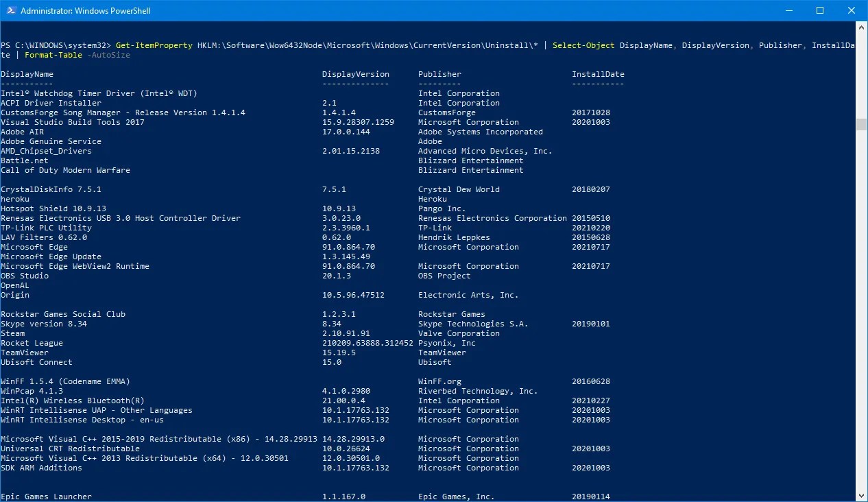868x502 pixels.
Task: Close the PowerShell window
Action: point(851,10)
